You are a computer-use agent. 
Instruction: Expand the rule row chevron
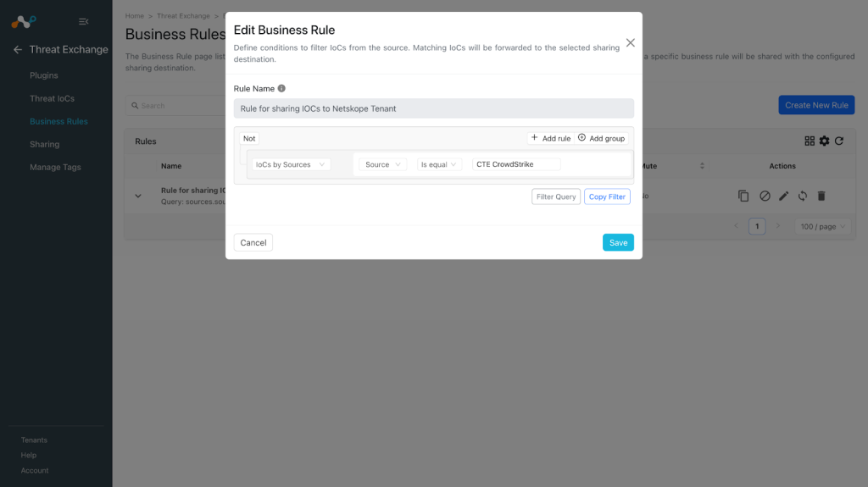(x=138, y=196)
